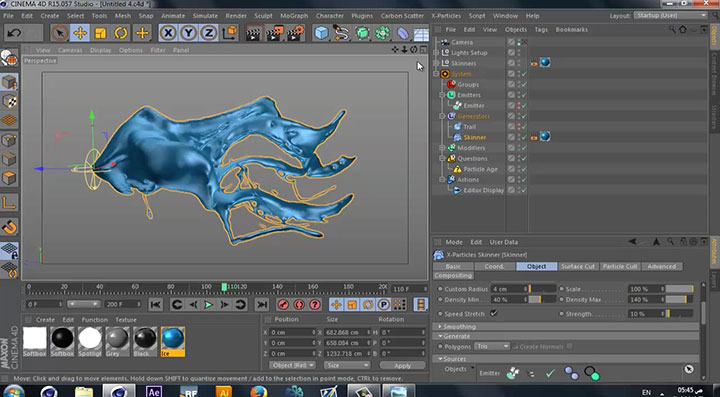Select the Ice material swatch
This screenshot has width=720, height=397.
point(173,341)
